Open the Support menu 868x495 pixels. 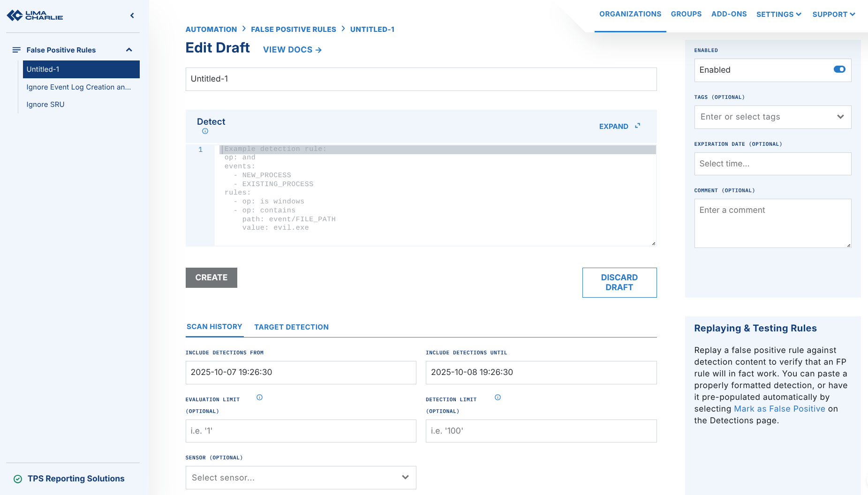(x=833, y=14)
